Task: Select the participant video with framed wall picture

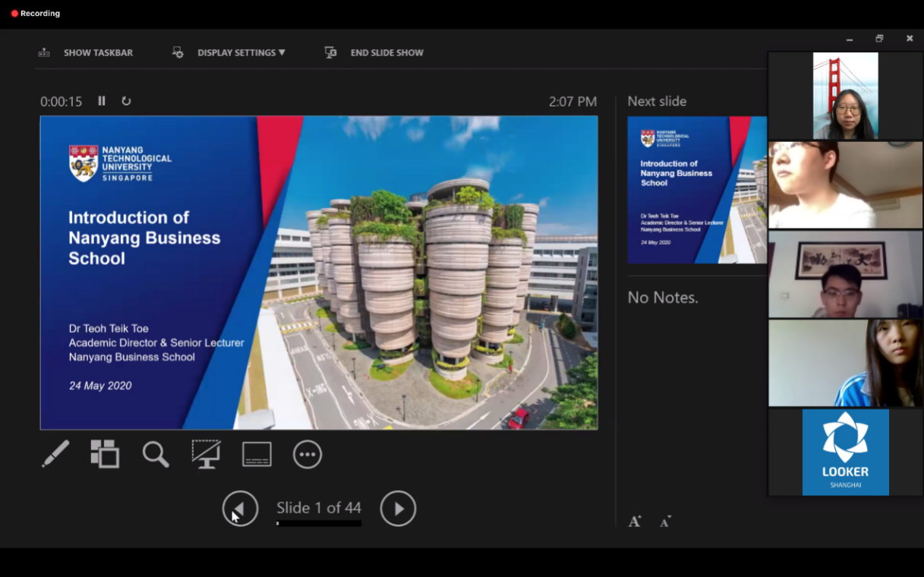Action: pos(845,274)
